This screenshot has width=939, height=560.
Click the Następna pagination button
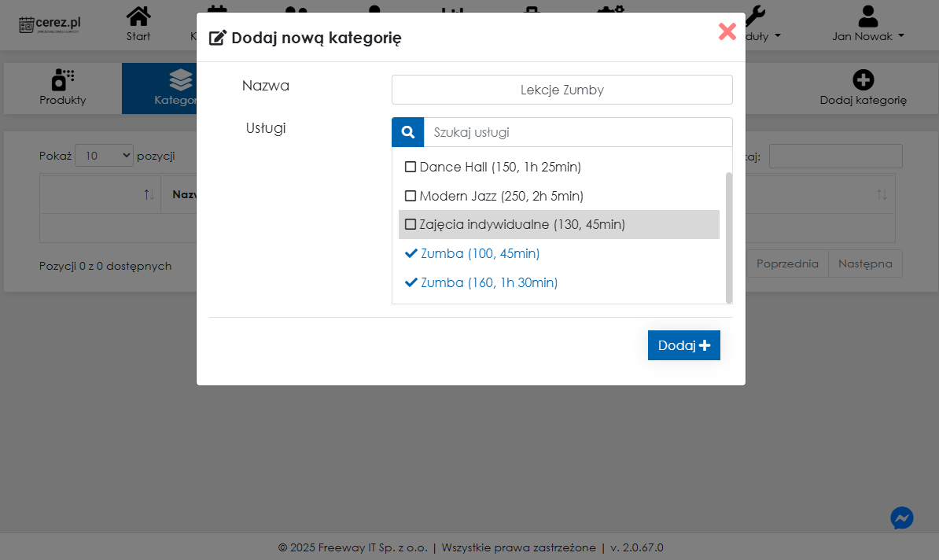865,263
